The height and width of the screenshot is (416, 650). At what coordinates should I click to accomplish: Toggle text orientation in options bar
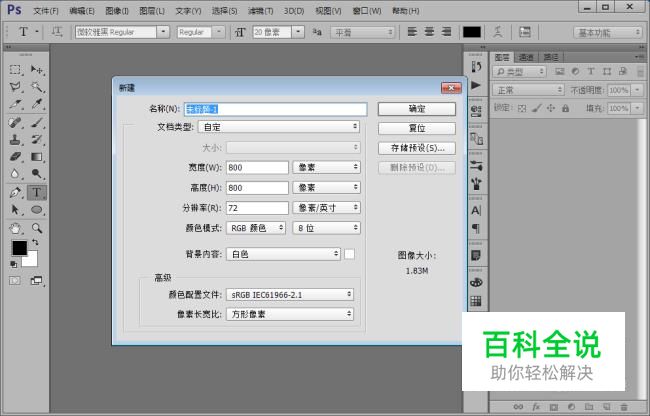tap(57, 32)
